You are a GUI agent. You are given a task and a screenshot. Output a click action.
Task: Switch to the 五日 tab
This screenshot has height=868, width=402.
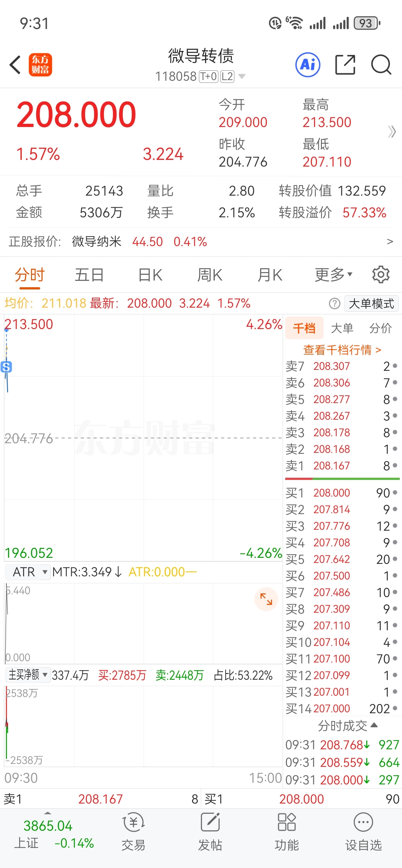point(89,275)
